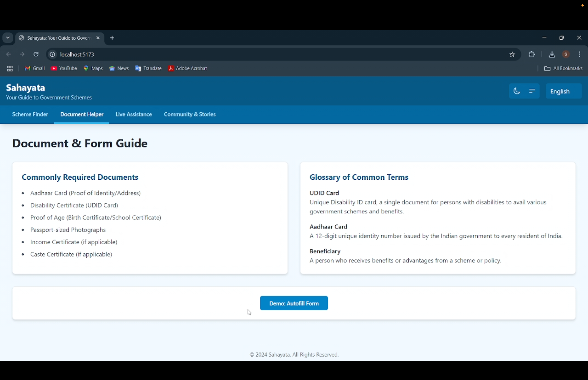Open All Bookmarks folder
Viewport: 588px width, 380px height.
[x=563, y=69]
